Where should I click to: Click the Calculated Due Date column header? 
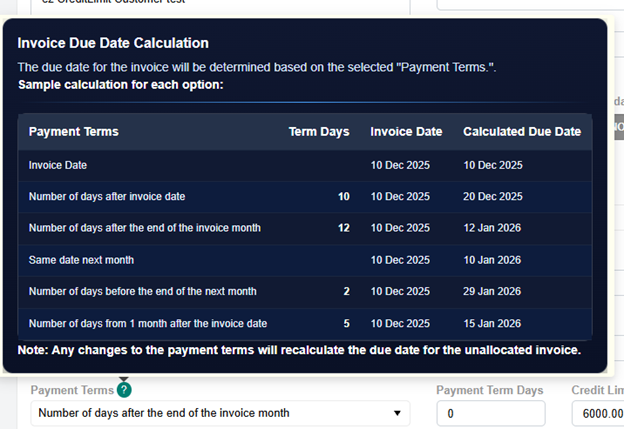click(521, 132)
